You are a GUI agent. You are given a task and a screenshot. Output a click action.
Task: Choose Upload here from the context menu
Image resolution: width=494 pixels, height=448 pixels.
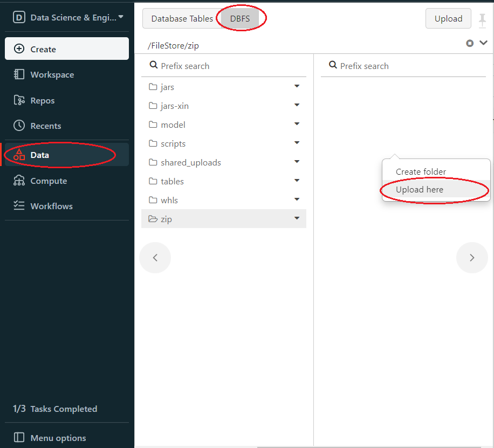(x=420, y=190)
